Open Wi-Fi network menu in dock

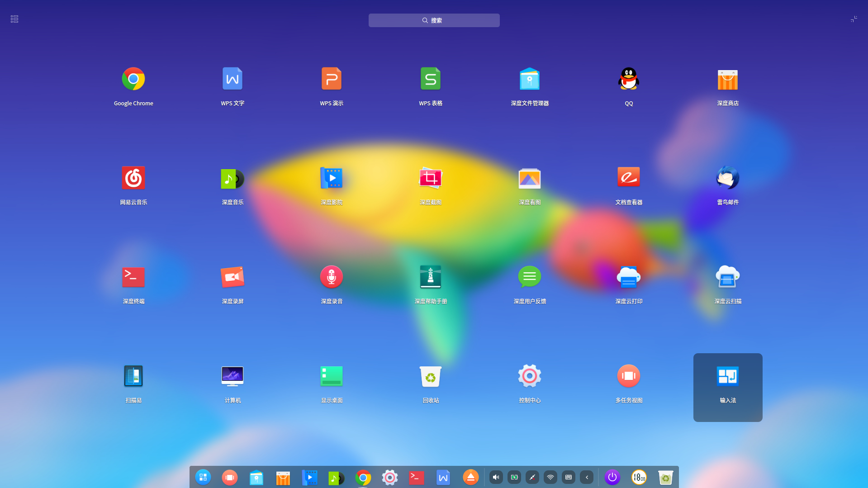click(x=550, y=477)
